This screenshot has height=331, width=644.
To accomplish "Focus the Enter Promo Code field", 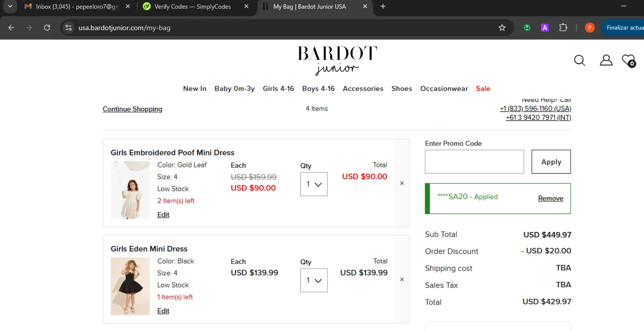I will click(x=474, y=162).
